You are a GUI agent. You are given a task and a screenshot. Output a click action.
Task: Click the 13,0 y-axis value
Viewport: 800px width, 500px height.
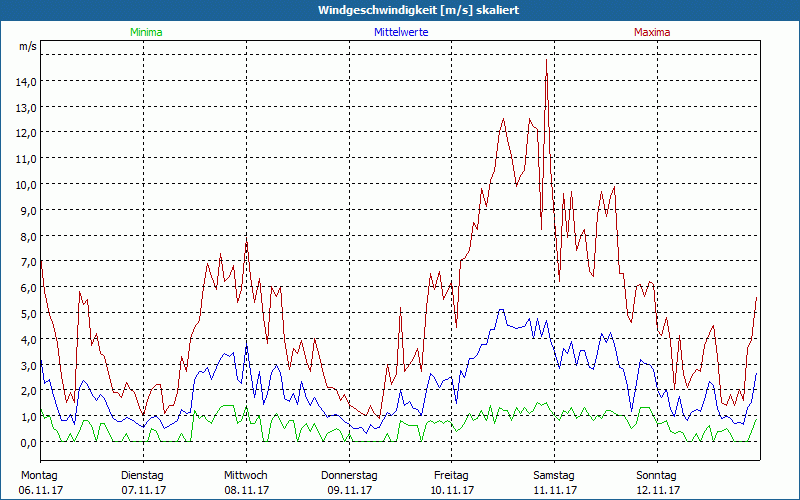click(x=26, y=107)
